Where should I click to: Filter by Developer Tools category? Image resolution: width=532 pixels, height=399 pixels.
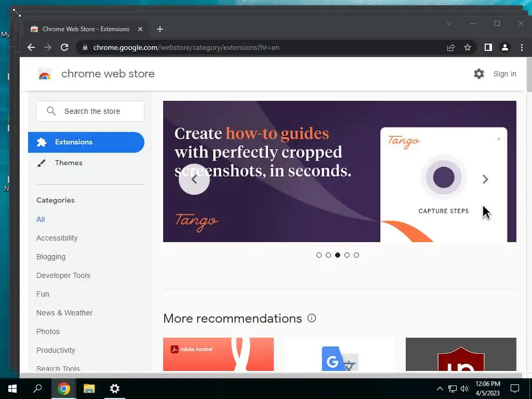click(x=63, y=275)
